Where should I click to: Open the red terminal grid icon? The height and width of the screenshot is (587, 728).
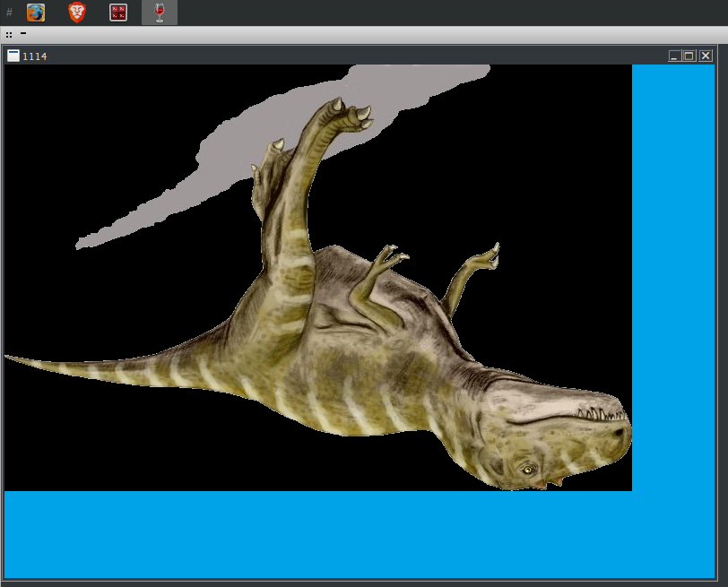click(x=118, y=13)
